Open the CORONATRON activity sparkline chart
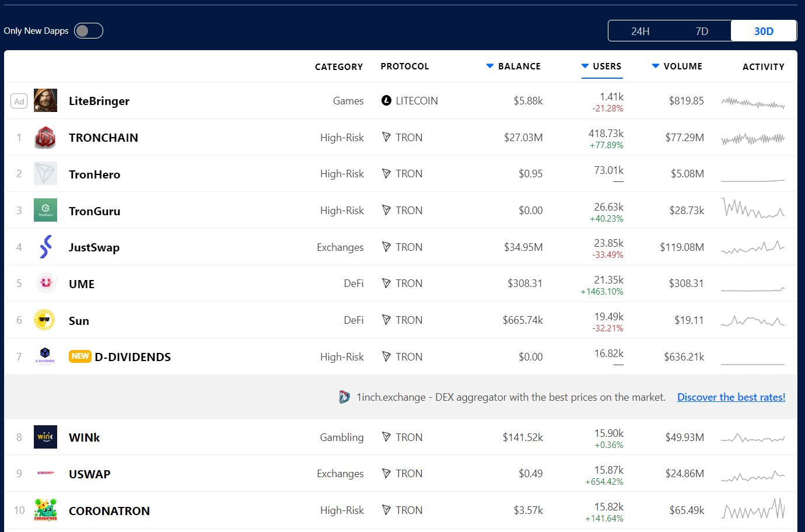 coord(753,509)
